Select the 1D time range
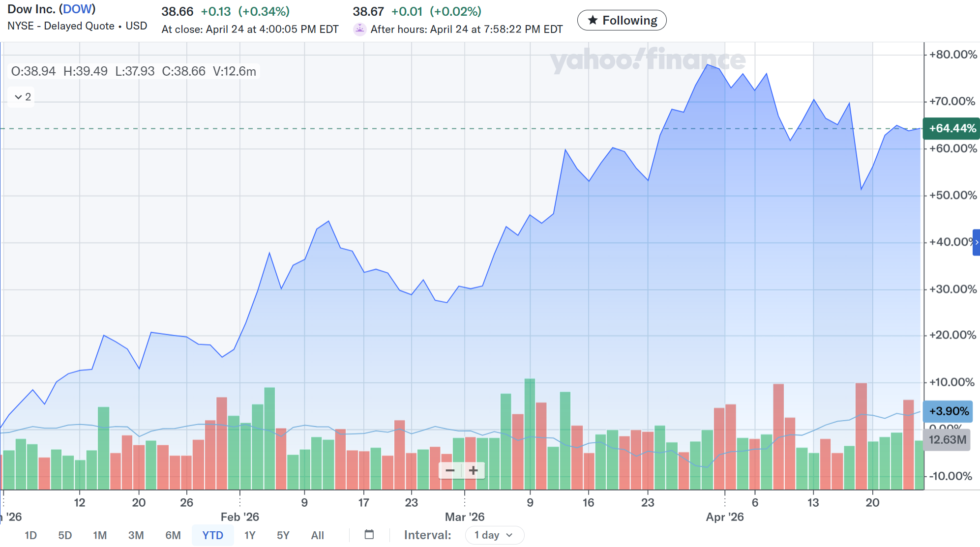This screenshot has width=980, height=547. 30,535
